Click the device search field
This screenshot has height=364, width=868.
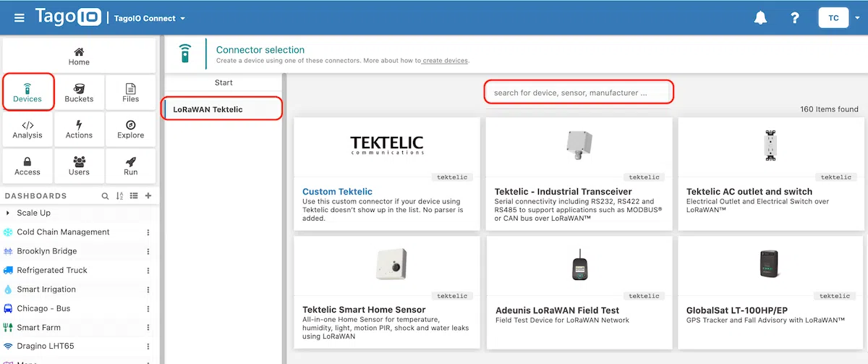(578, 93)
